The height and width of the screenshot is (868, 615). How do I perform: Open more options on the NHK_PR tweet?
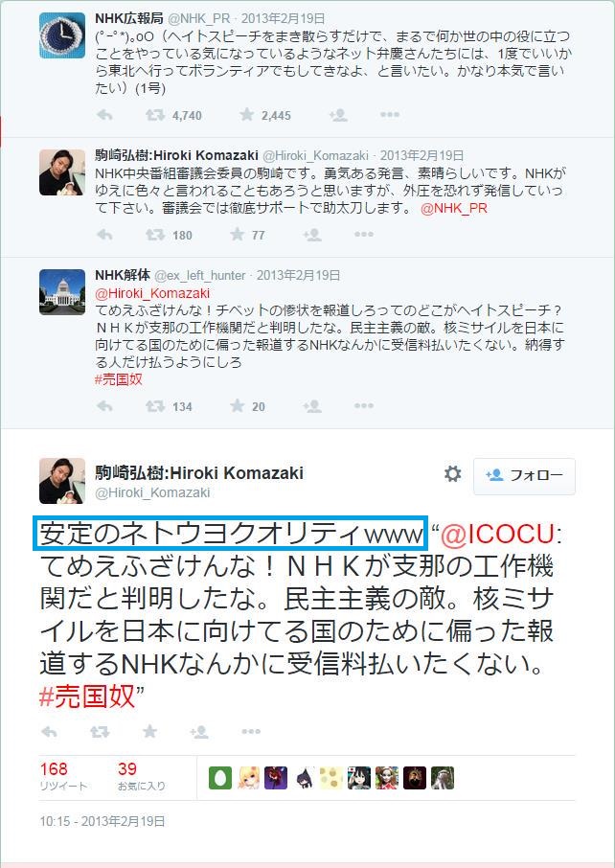click(390, 115)
